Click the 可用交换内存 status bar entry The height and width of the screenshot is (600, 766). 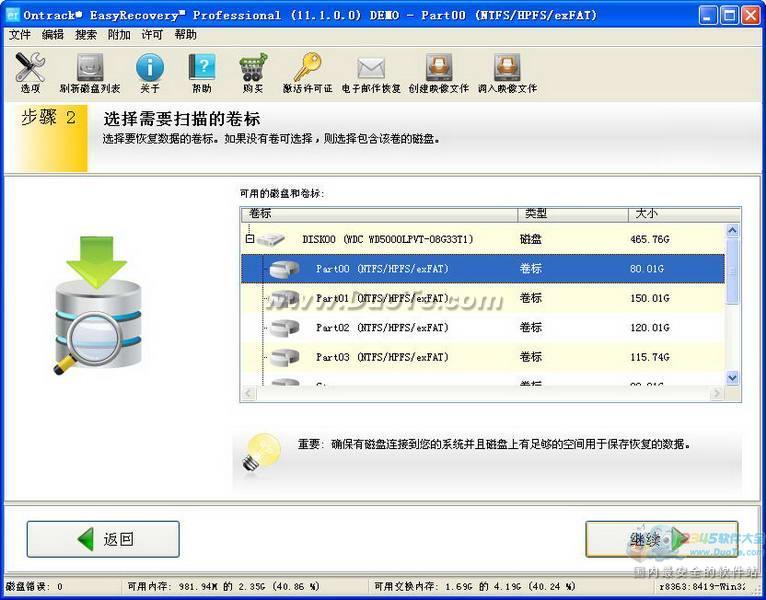(474, 586)
